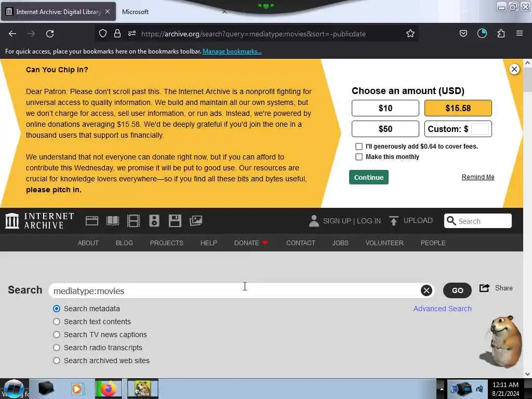Click the Firefox account circle icon
Viewport: 532px width, 399px height.
point(482,33)
